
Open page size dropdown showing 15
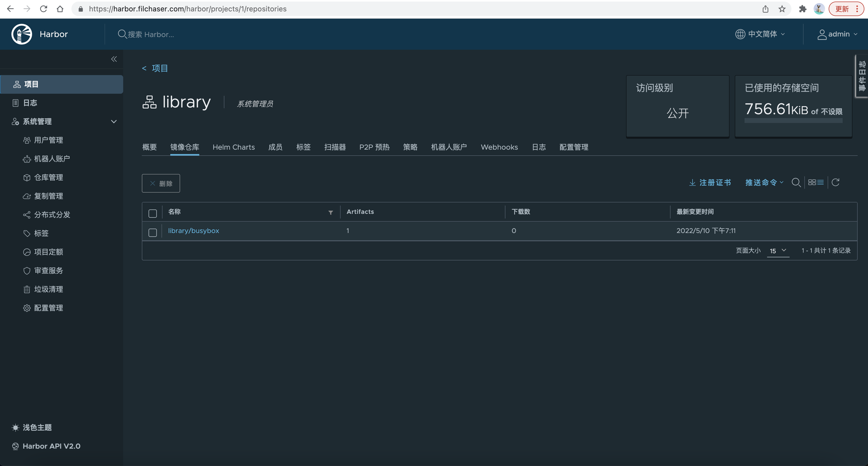point(778,251)
